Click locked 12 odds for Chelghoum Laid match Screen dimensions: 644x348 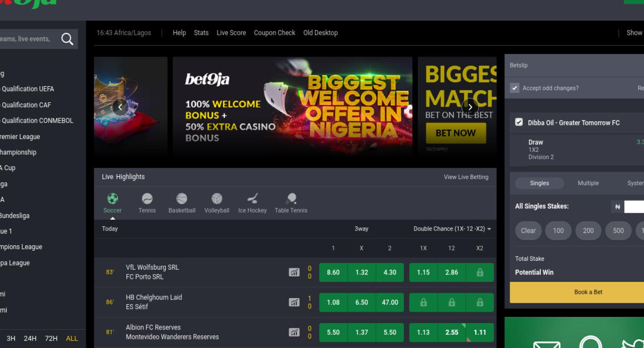tap(452, 303)
